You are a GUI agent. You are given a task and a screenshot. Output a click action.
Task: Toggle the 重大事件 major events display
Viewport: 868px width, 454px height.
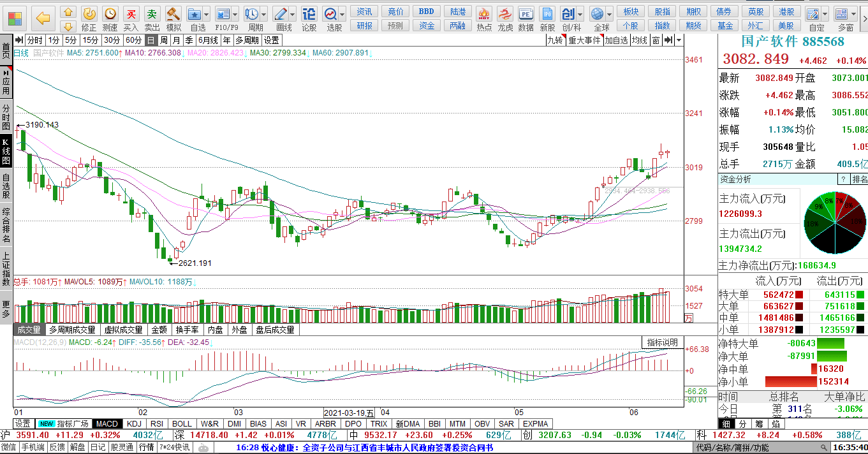(x=584, y=40)
